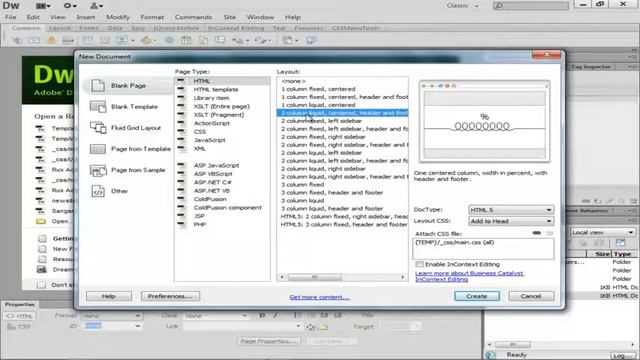
Task: Enable InContext Editing checkbox
Action: click(420, 264)
